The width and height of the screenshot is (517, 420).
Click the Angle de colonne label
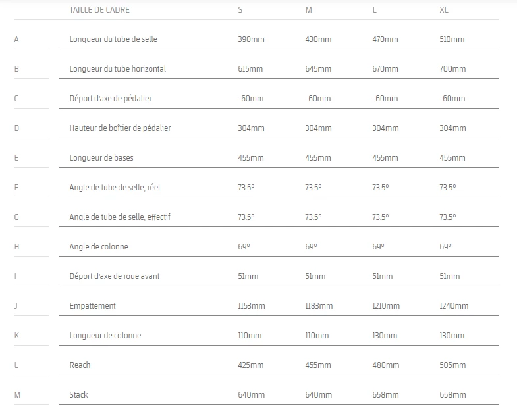[99, 247]
